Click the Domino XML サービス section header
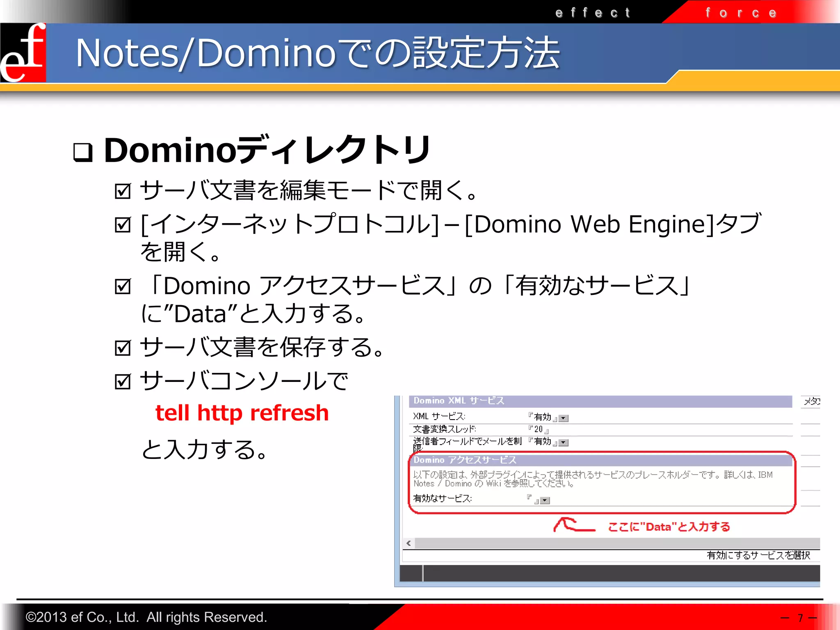Image resolution: width=840 pixels, height=630 pixels. (600, 401)
